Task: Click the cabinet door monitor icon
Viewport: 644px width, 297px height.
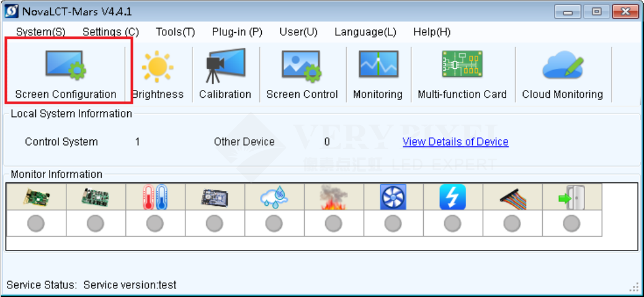Action: click(571, 197)
